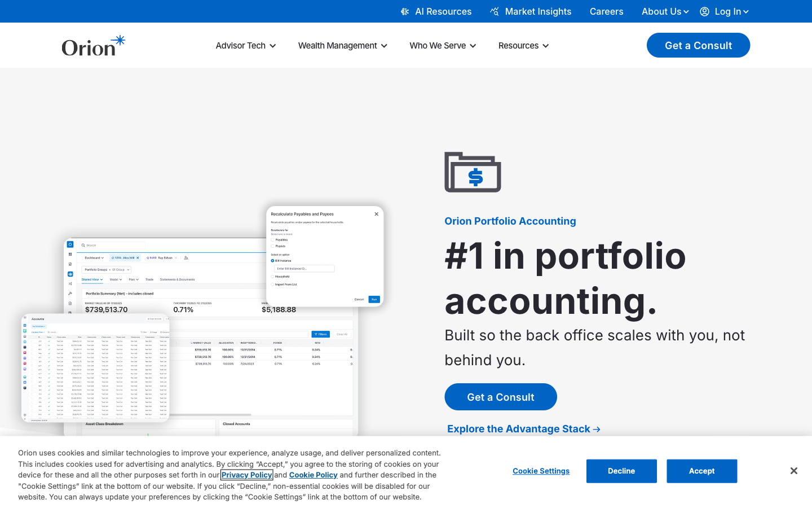Click the grid icon in the mockup sidebar
The width and height of the screenshot is (812, 508).
click(x=70, y=254)
